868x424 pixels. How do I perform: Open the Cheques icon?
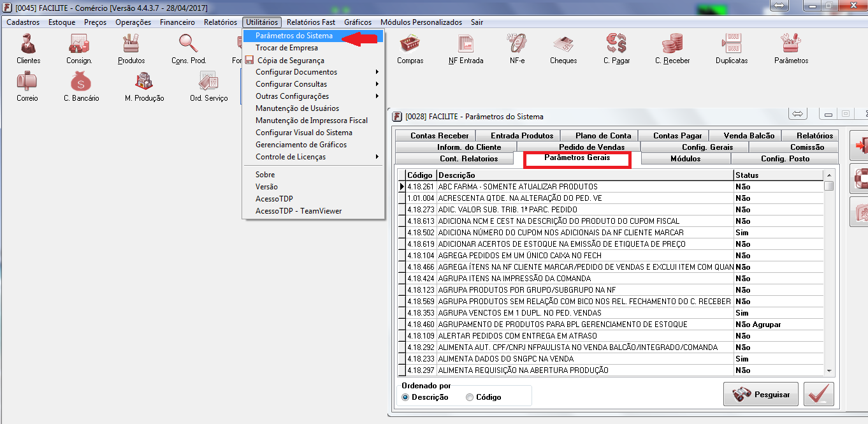click(563, 43)
